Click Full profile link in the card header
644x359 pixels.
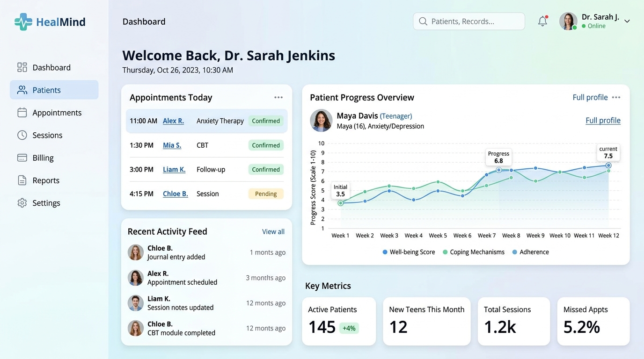pyautogui.click(x=590, y=97)
